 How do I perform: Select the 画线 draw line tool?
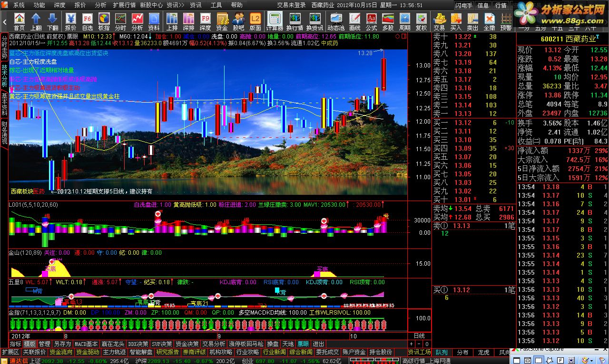[x=354, y=22]
